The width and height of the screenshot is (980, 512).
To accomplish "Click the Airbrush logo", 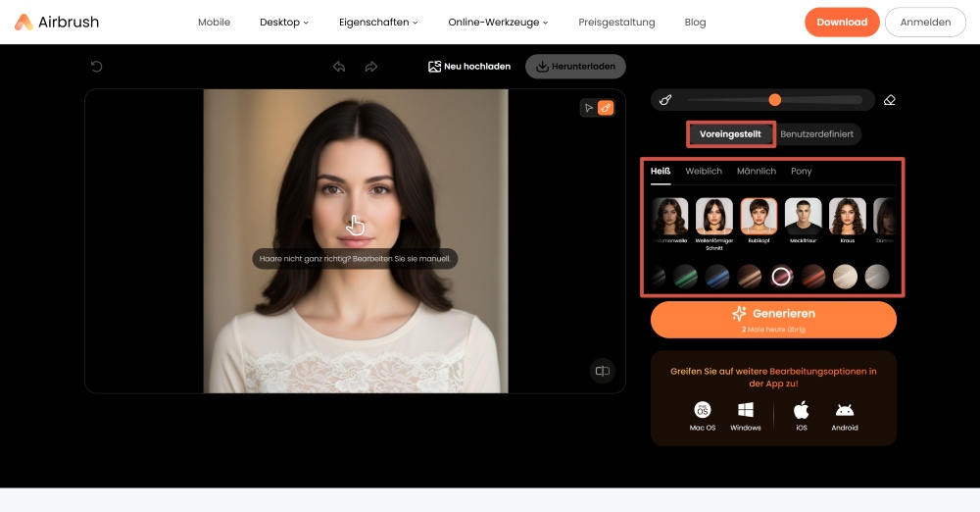I will click(x=56, y=22).
